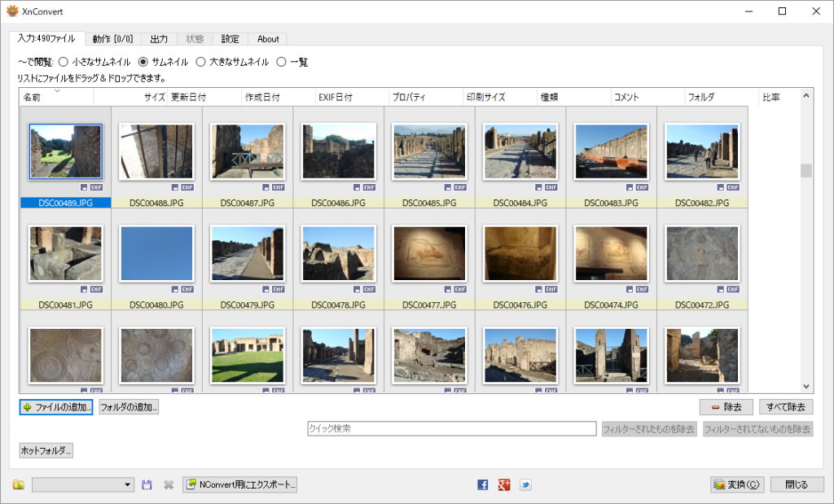Click the save preset floppy icon
Viewport: 834px width, 504px height.
[x=147, y=485]
